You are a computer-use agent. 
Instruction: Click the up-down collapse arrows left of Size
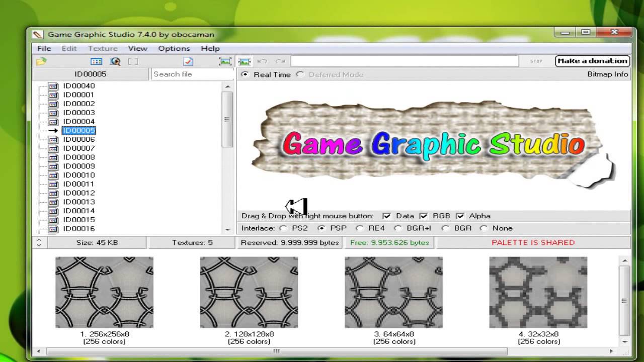(x=39, y=243)
